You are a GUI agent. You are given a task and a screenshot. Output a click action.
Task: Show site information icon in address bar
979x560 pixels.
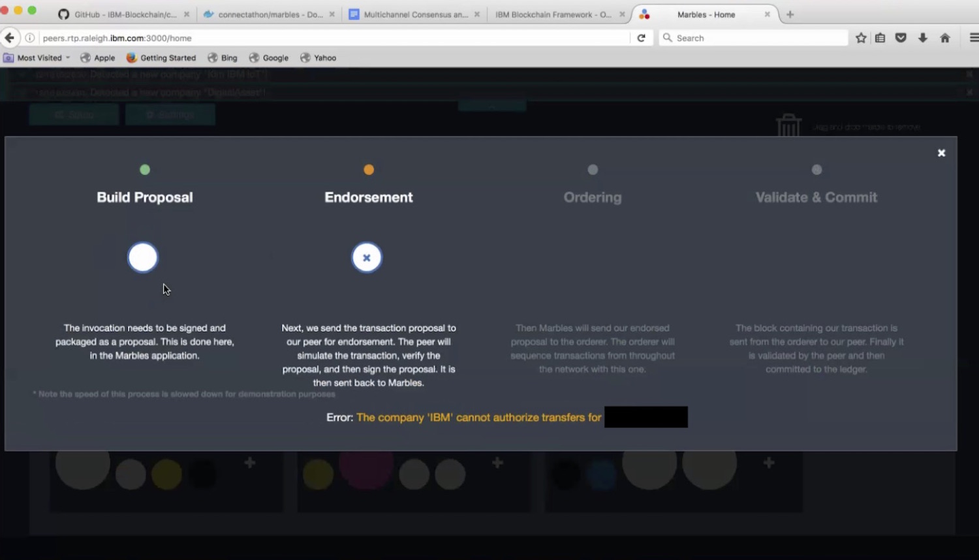coord(30,38)
